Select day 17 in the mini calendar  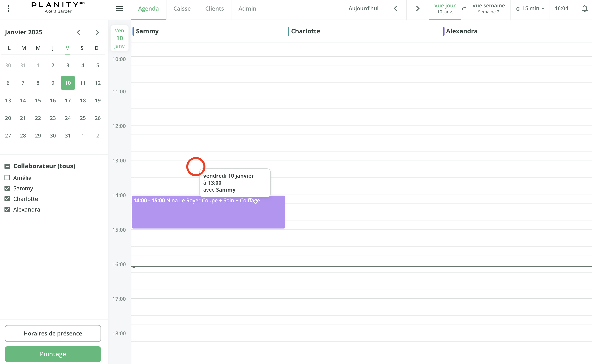tap(68, 100)
